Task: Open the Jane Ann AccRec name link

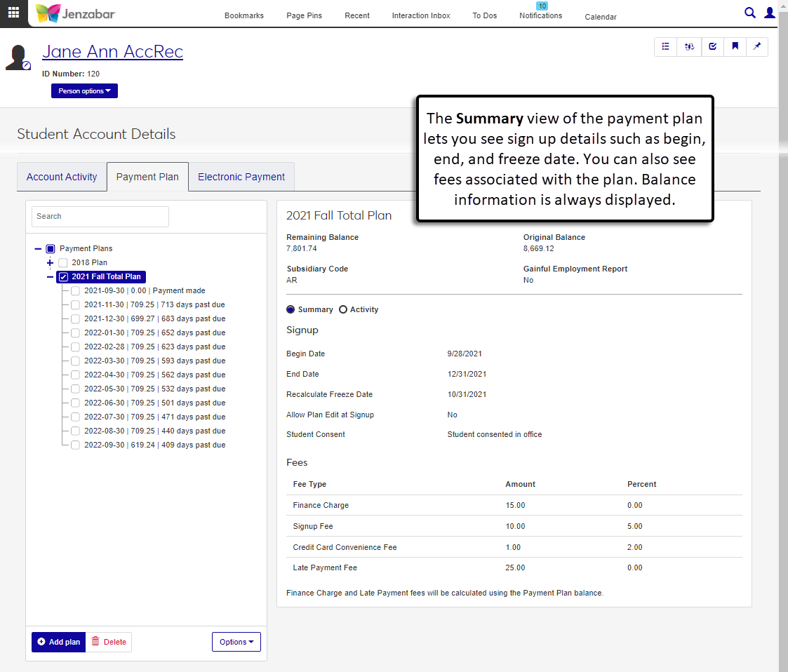Action: 112,51
